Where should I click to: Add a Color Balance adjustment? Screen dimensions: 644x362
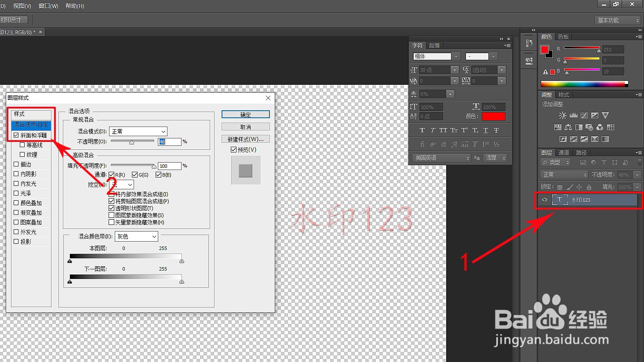[x=568, y=127]
